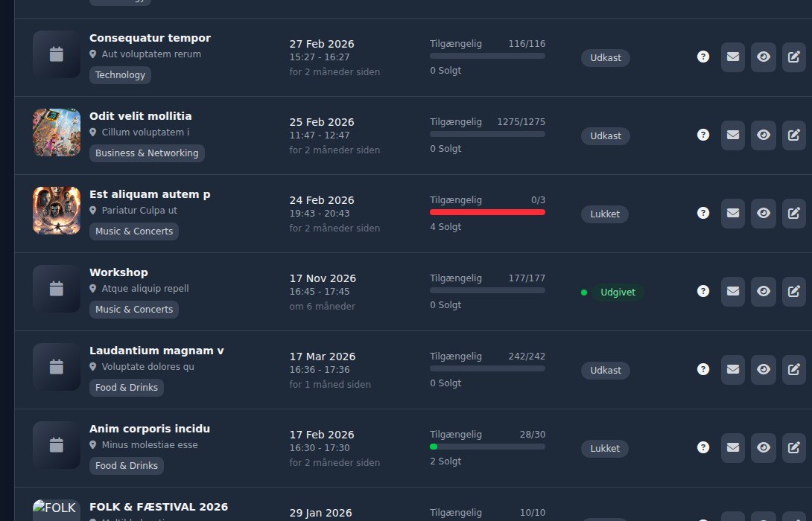Edit the Laudantium magnam v event
Viewport: 812px width, 521px height.
point(794,369)
